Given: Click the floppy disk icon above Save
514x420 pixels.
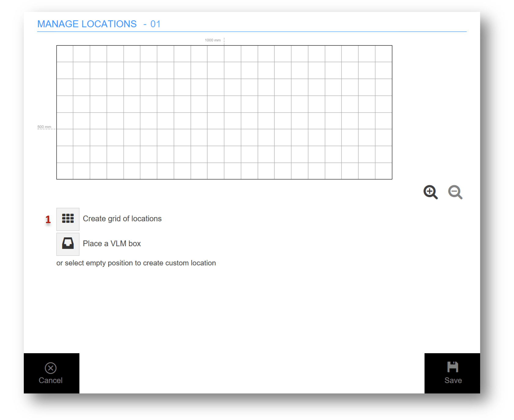Looking at the screenshot, I should (x=452, y=367).
